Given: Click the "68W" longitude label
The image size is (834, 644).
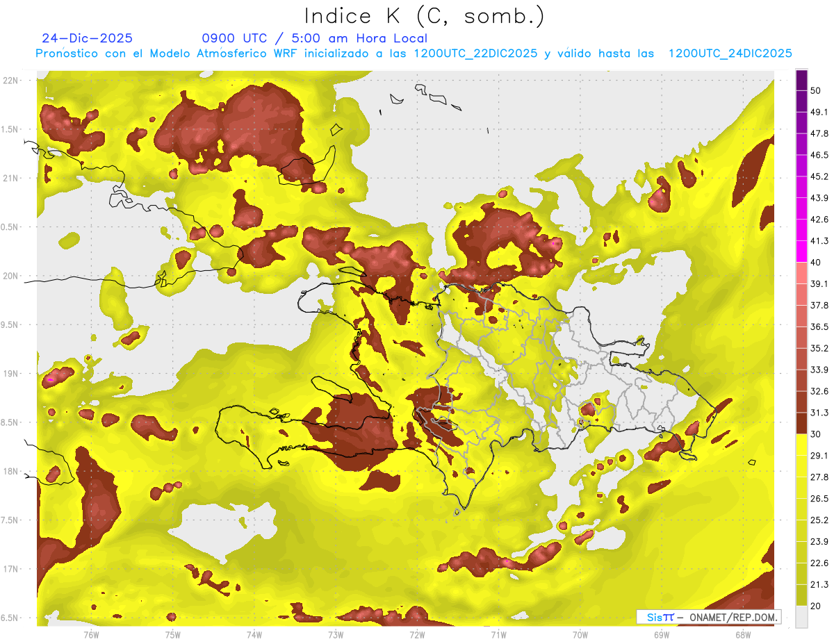Looking at the screenshot, I should pos(743,634).
